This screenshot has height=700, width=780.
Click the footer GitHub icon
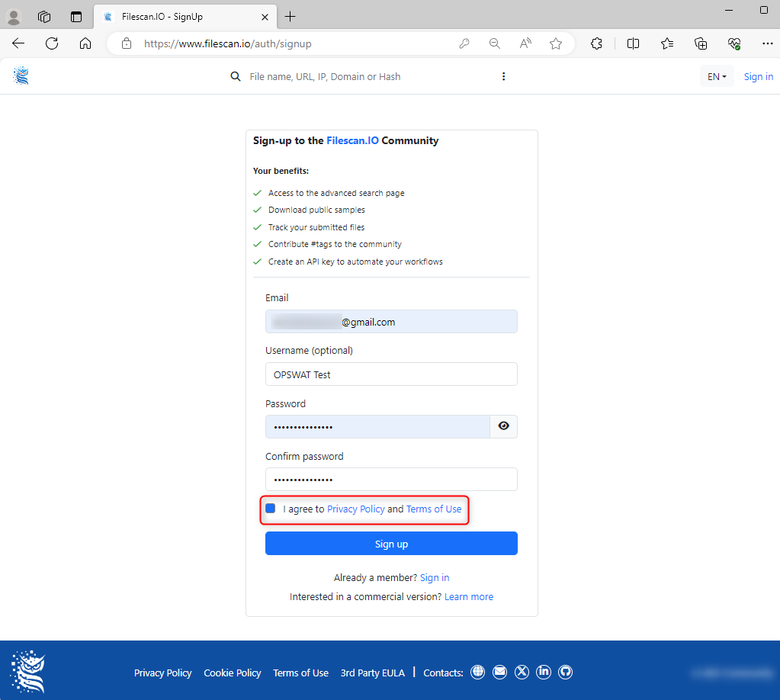[x=565, y=672]
